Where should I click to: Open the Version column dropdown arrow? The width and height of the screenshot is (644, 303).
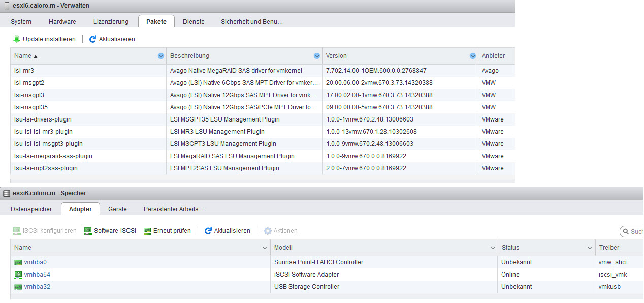click(x=473, y=56)
